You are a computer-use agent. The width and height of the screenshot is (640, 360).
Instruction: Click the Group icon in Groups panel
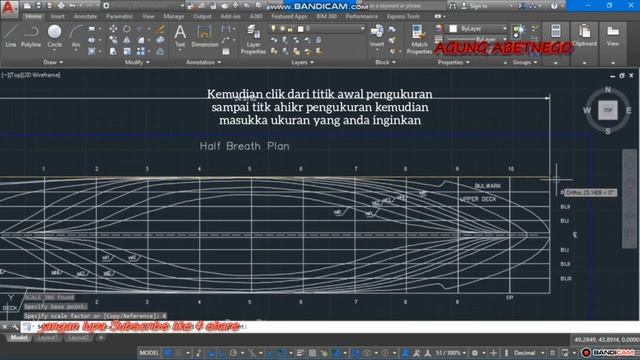tap(519, 31)
